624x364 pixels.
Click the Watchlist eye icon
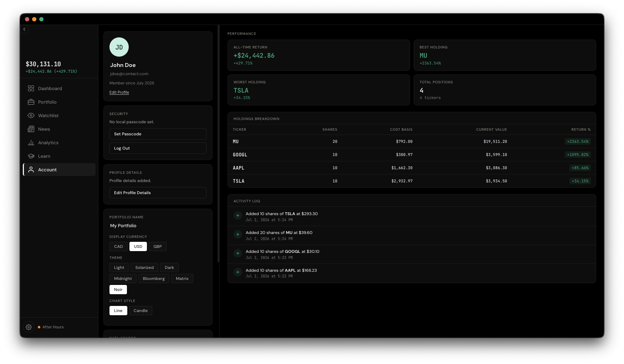coord(31,115)
